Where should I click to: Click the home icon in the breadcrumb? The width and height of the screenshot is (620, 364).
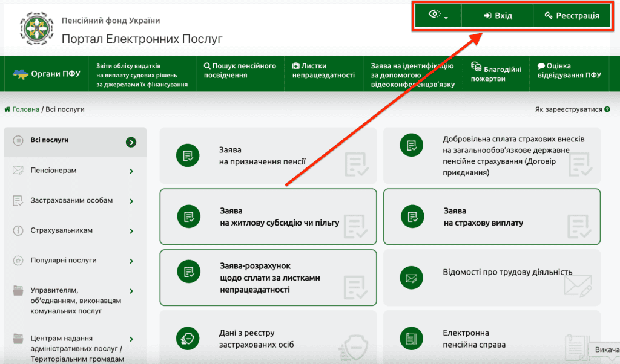pos(7,109)
